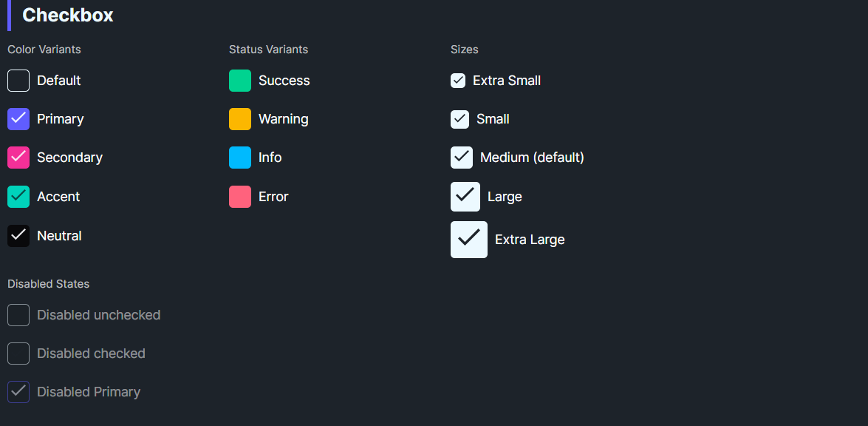Toggle the Warning yellow checkbox
Image resolution: width=868 pixels, height=426 pixels.
click(x=239, y=118)
